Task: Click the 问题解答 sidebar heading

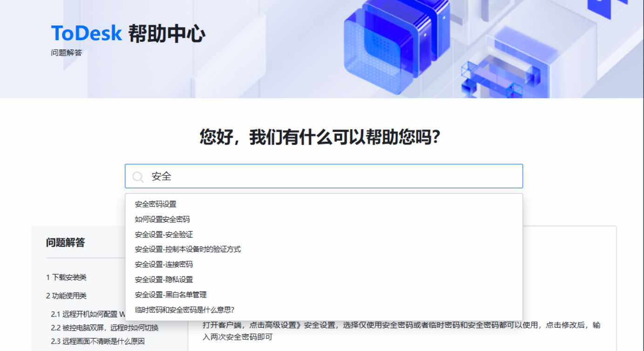Action: pyautogui.click(x=65, y=242)
